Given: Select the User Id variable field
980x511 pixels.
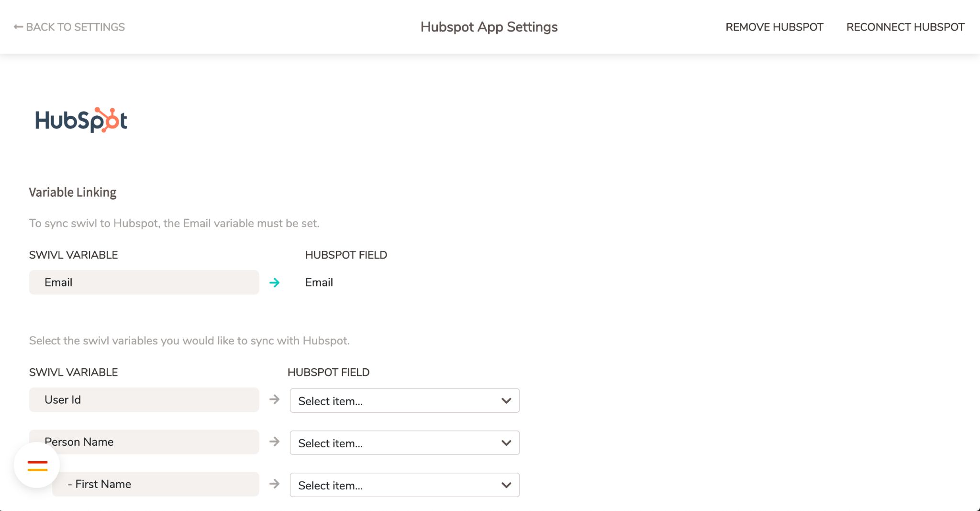Looking at the screenshot, I should (144, 400).
